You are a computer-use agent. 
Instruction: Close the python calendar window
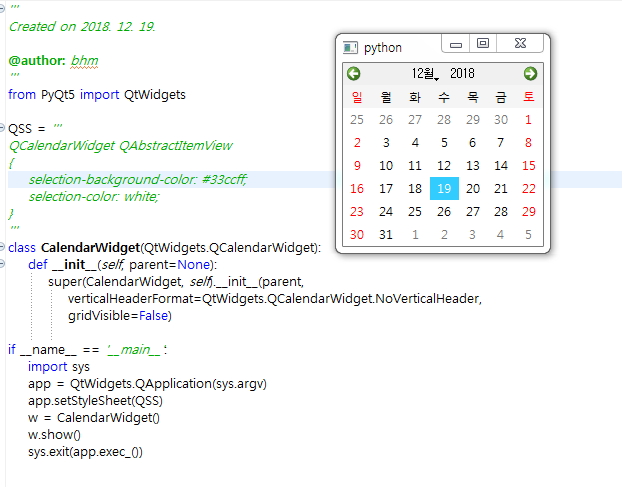click(x=520, y=44)
